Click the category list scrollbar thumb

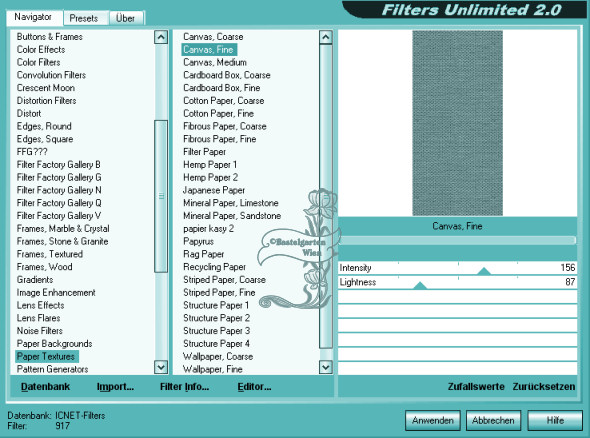[161, 196]
